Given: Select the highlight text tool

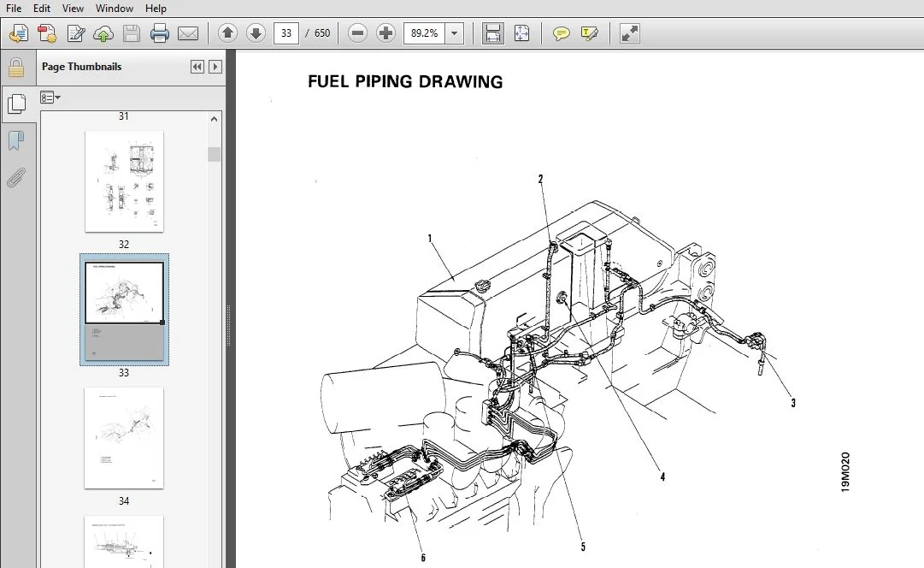Looking at the screenshot, I should tap(589, 33).
